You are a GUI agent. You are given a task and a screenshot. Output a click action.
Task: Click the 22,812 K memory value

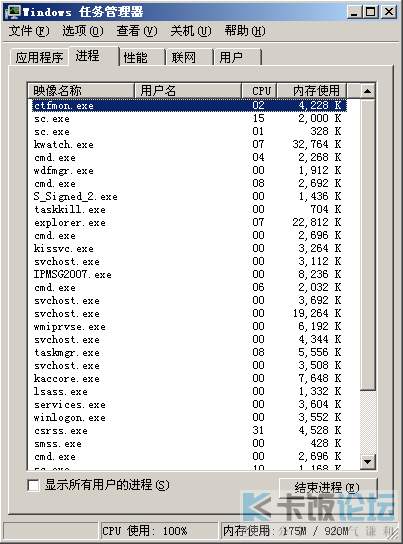click(317, 222)
